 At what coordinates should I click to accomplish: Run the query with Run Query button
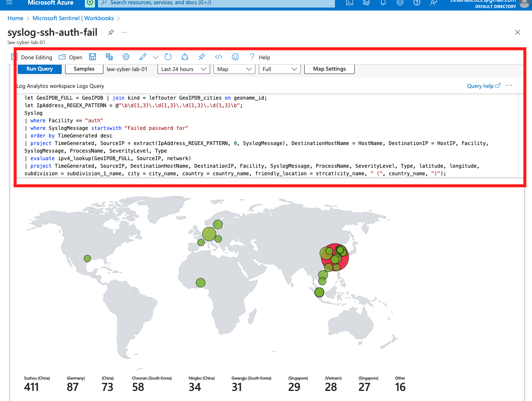(40, 69)
